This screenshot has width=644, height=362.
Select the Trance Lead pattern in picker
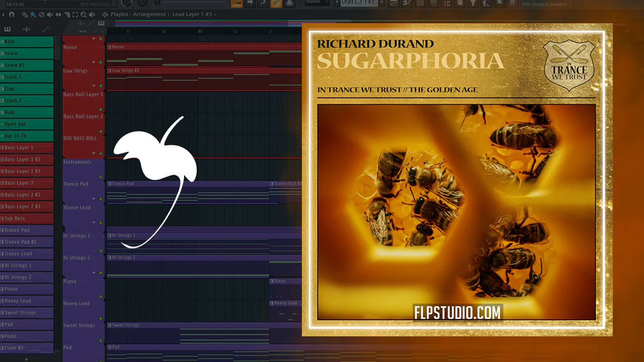coord(27,254)
